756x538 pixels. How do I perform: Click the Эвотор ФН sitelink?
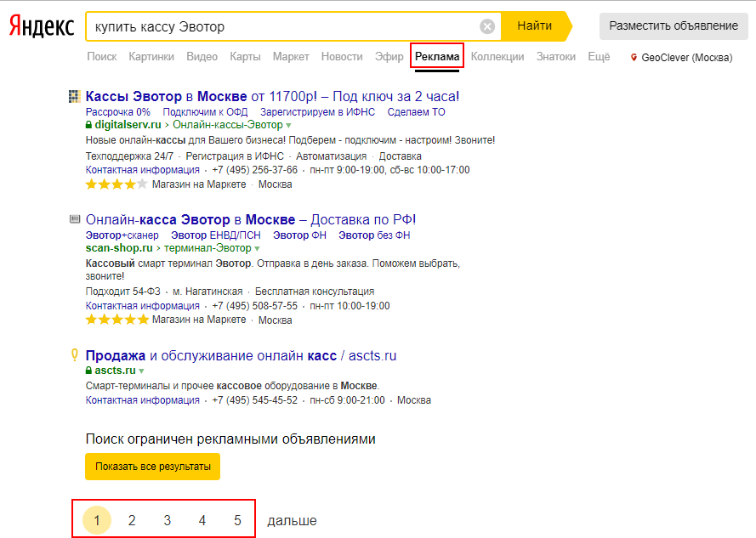pos(300,235)
